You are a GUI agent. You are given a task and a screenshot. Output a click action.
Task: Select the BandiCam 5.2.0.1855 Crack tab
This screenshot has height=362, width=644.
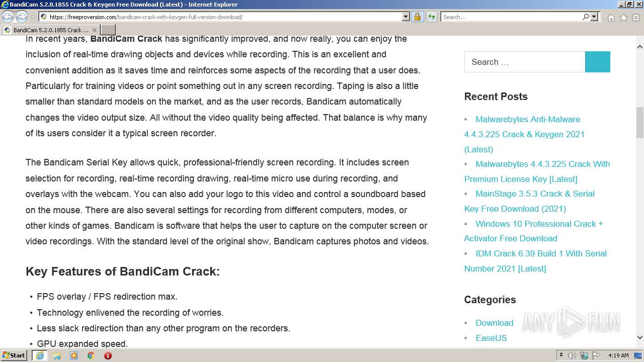pos(50,30)
